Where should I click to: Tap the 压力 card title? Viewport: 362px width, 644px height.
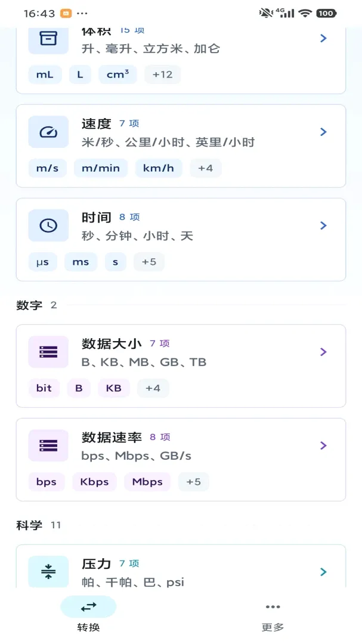(97, 564)
